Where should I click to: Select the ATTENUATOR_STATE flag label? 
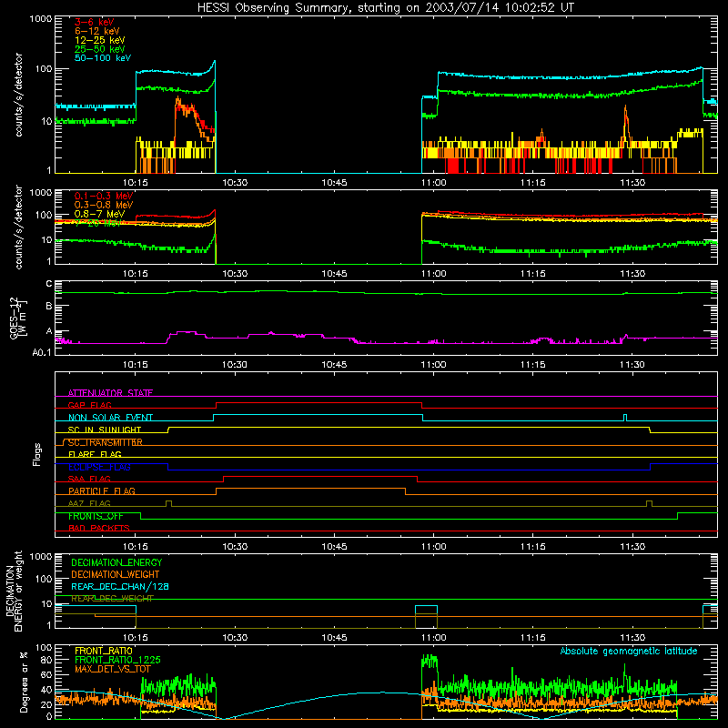[110, 393]
